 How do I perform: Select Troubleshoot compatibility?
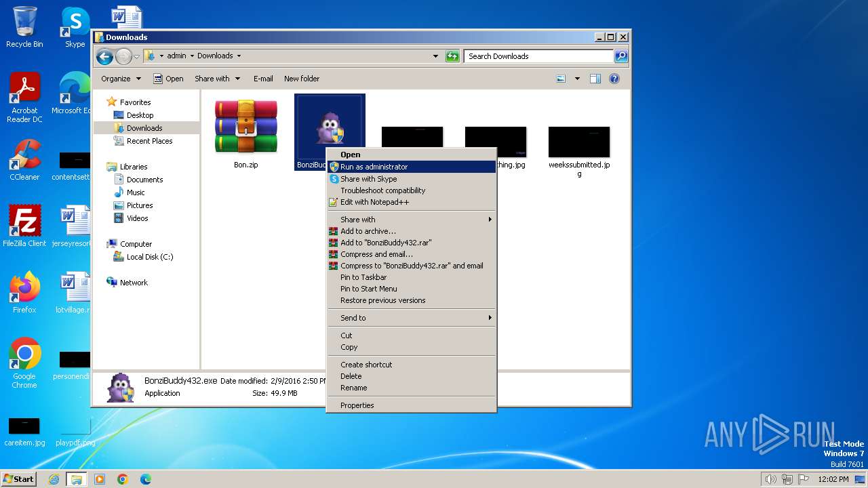412,190
